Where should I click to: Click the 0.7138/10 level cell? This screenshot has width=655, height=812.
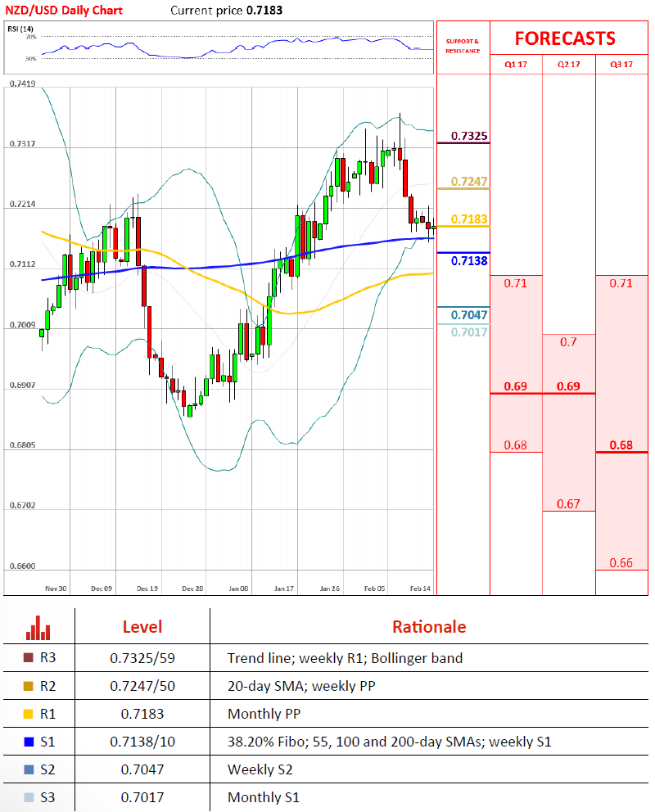[x=142, y=742]
